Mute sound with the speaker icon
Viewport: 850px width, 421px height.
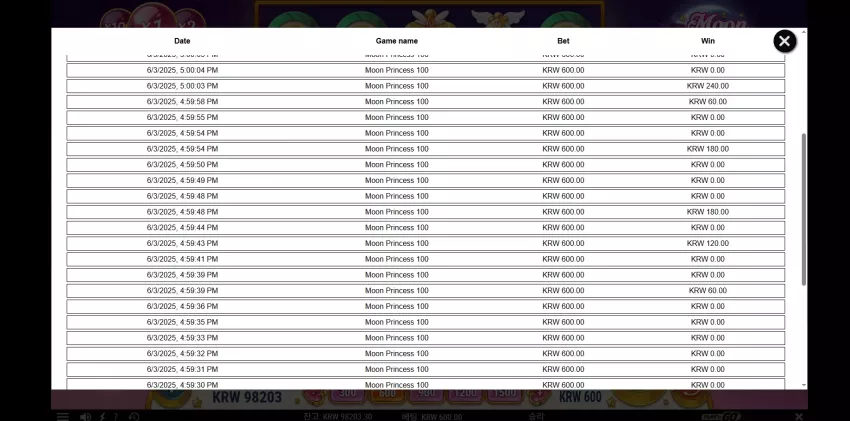click(85, 417)
